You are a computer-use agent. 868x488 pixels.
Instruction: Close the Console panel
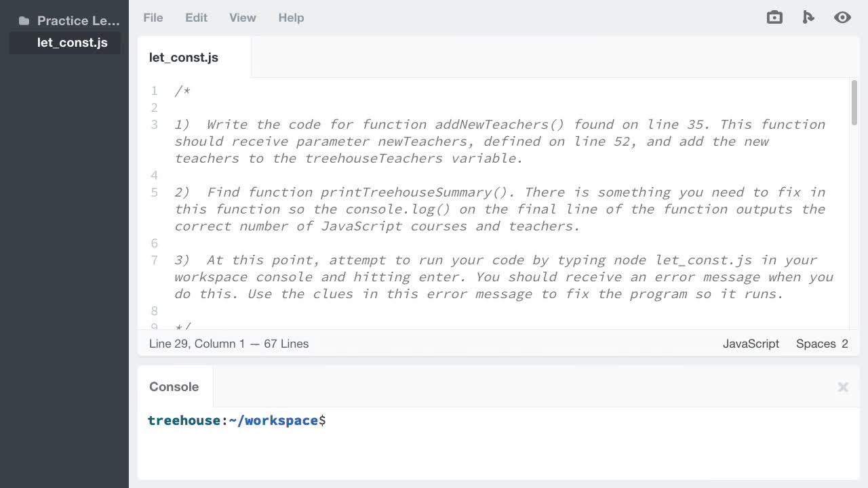tap(843, 386)
